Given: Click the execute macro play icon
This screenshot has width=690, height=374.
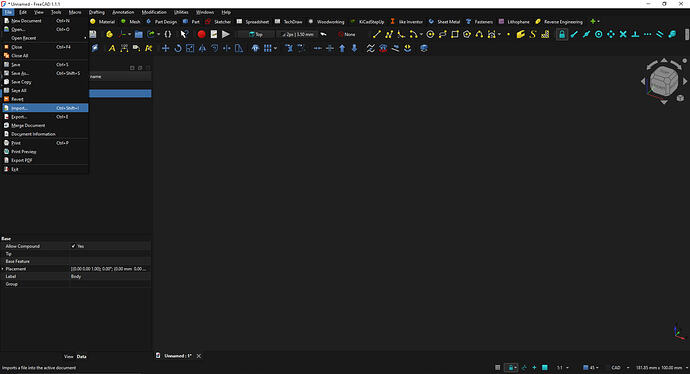Looking at the screenshot, I should click(x=226, y=34).
